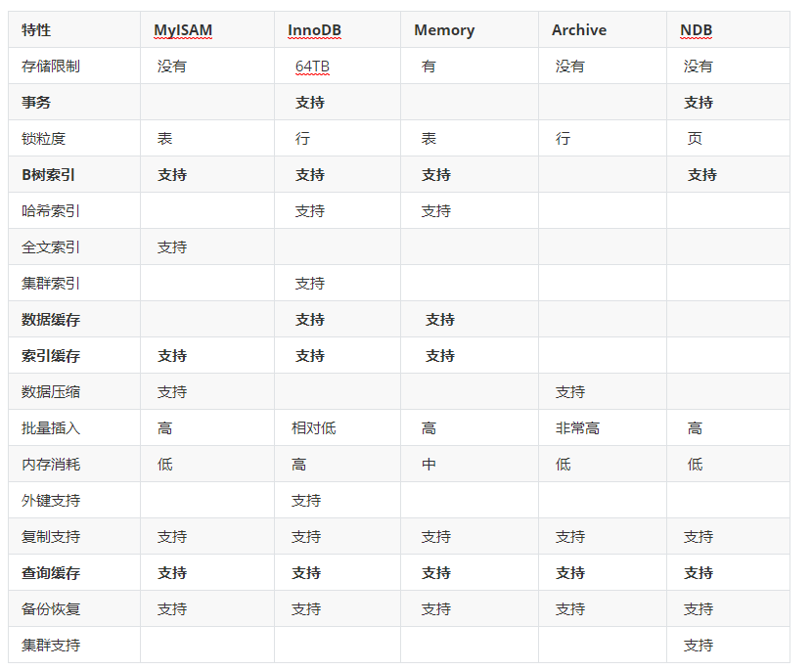Click the 相对低 cell under InnoDB
This screenshot has width=812, height=670.
click(x=314, y=428)
